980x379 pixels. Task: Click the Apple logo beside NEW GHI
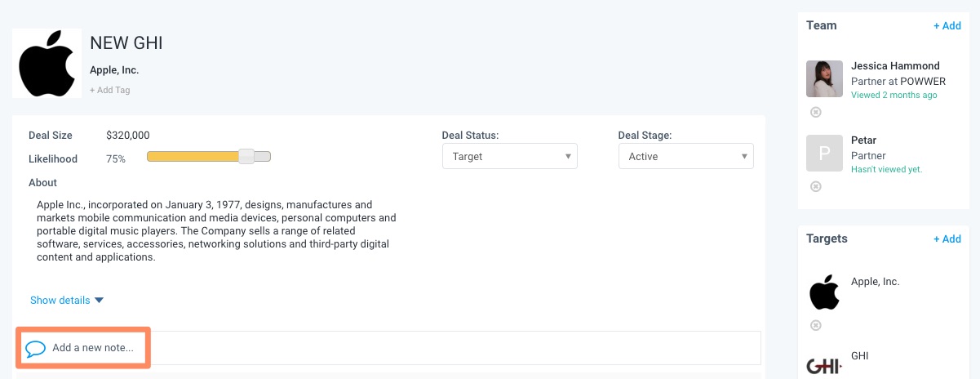click(47, 64)
